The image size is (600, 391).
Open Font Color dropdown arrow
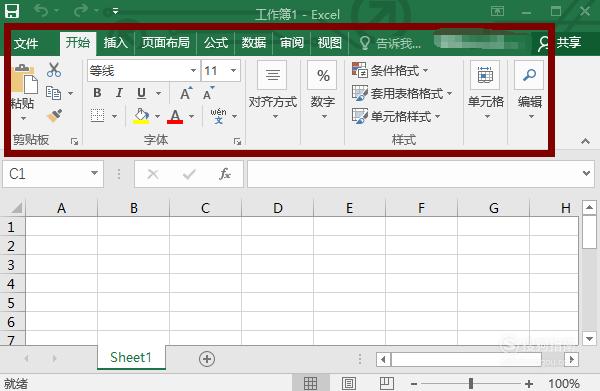pyautogui.click(x=191, y=116)
